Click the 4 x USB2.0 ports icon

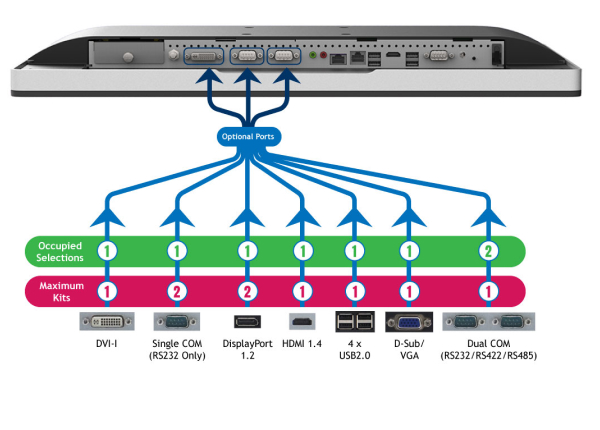coord(353,322)
